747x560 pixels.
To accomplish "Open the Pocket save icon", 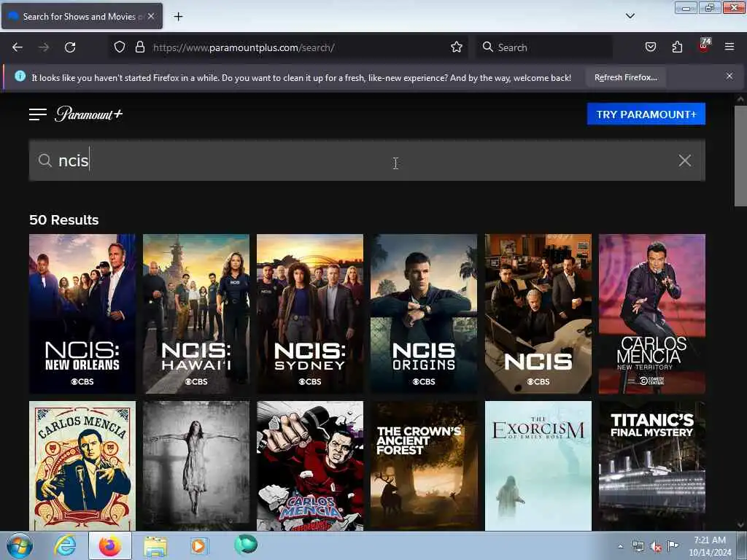I will point(650,47).
